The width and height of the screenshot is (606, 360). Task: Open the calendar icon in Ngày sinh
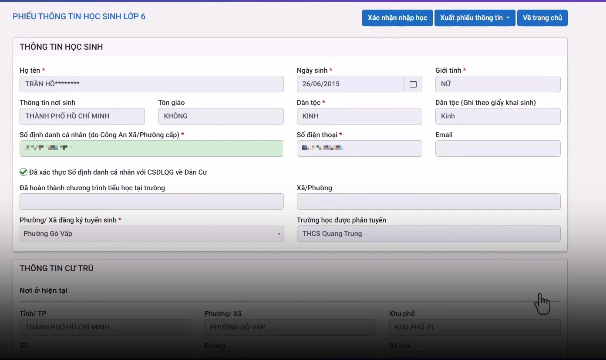point(413,84)
